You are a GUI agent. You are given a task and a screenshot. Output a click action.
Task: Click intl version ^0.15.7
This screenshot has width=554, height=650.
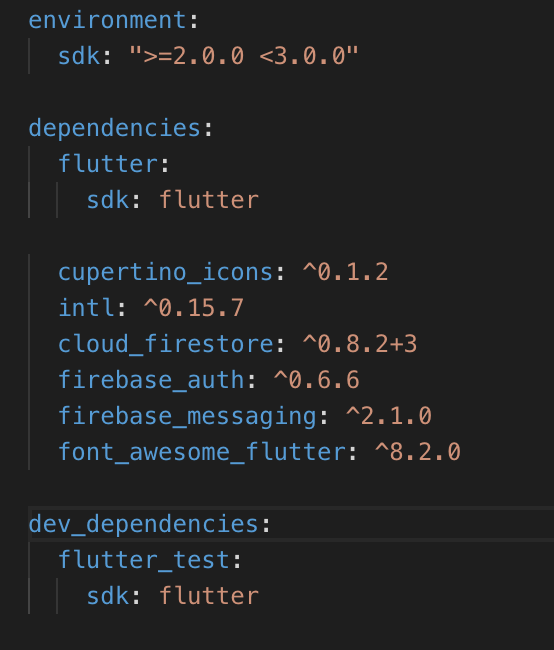pyautogui.click(x=194, y=308)
